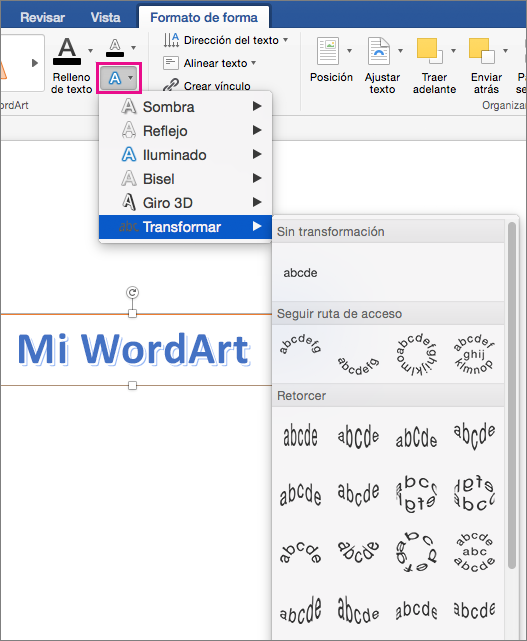The height and width of the screenshot is (641, 527).
Task: Select the circle path transform
Action: pos(416,354)
